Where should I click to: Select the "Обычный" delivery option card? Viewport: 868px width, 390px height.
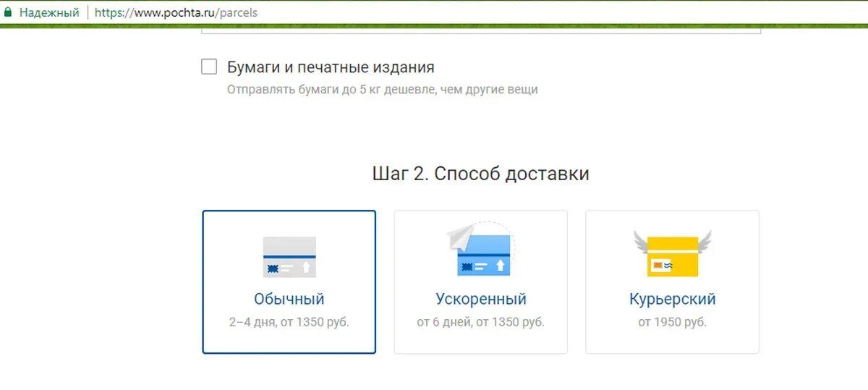coord(289,281)
